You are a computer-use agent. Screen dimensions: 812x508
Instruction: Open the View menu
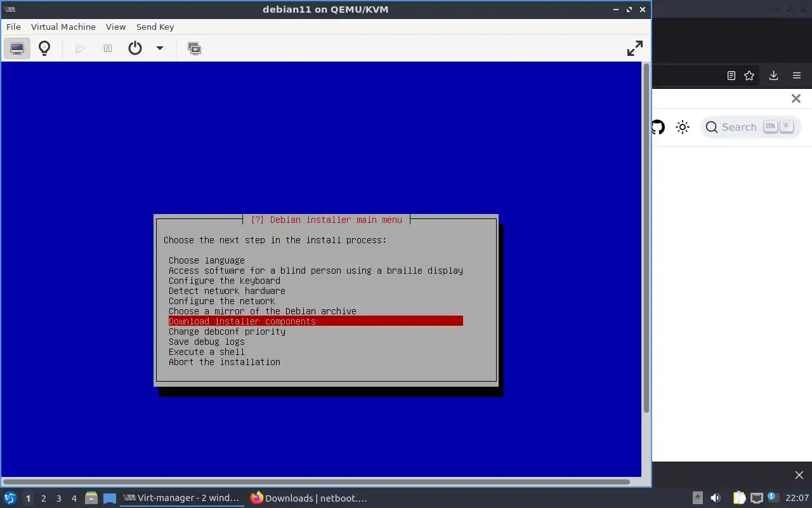click(x=115, y=27)
